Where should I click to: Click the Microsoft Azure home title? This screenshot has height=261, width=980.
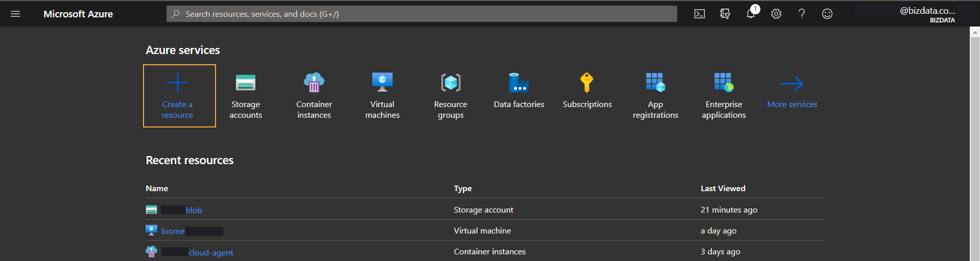click(x=78, y=14)
